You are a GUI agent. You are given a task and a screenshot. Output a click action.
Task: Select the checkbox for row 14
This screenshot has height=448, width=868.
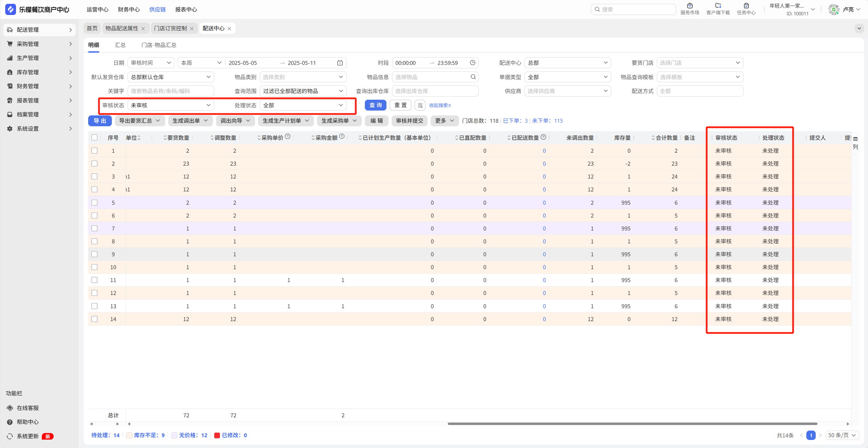pos(94,319)
